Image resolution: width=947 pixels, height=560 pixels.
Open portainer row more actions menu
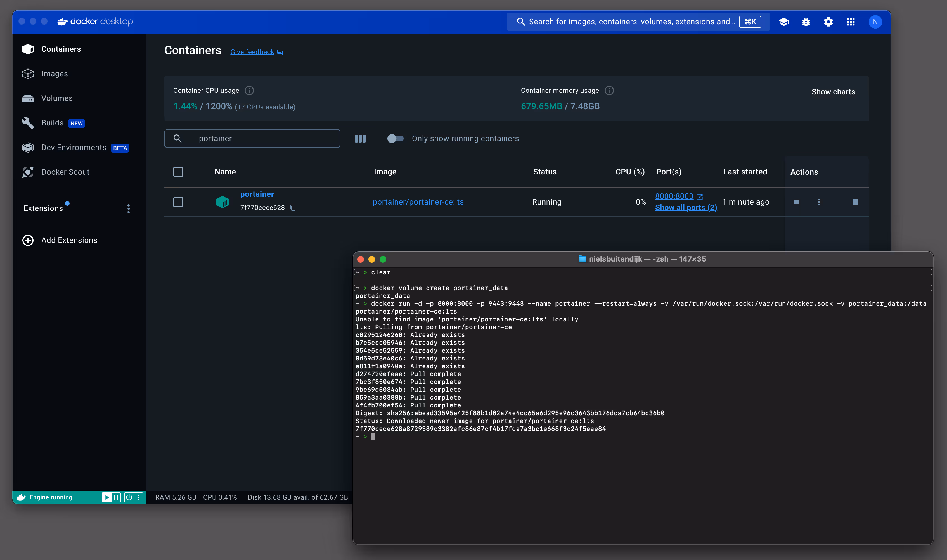(x=819, y=202)
